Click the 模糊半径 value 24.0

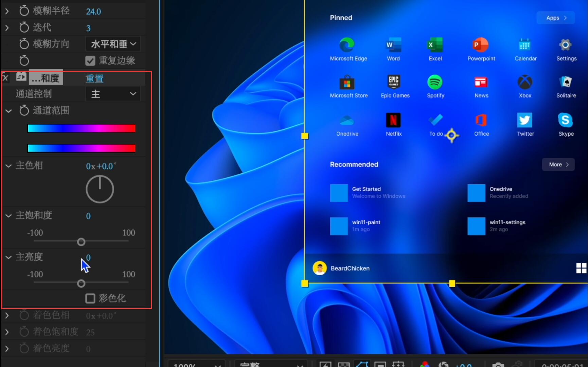(93, 12)
